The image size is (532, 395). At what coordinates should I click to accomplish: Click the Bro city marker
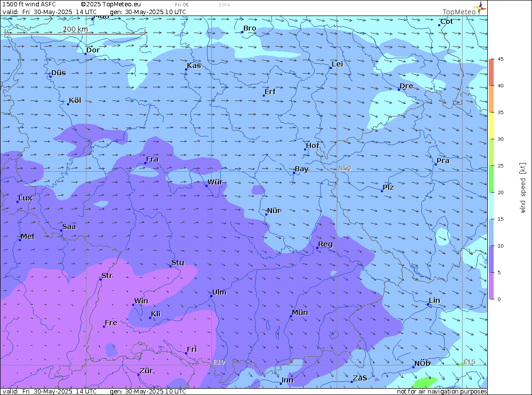(x=242, y=32)
